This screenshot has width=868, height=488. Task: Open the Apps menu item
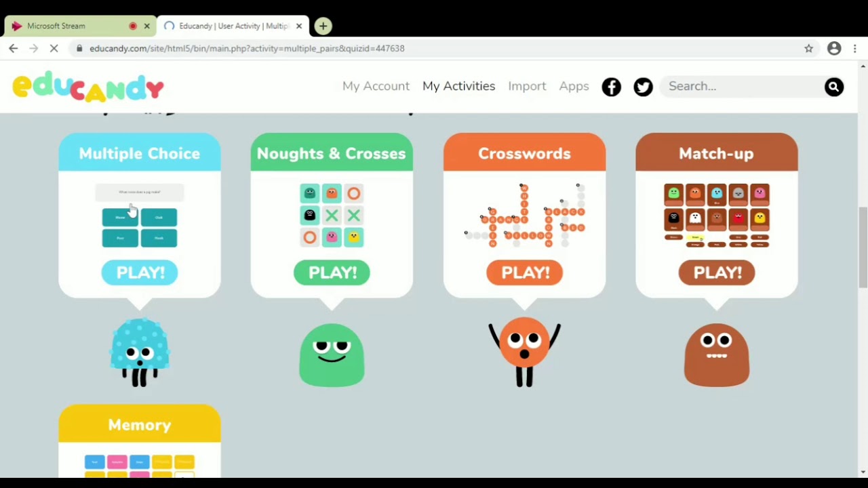574,86
